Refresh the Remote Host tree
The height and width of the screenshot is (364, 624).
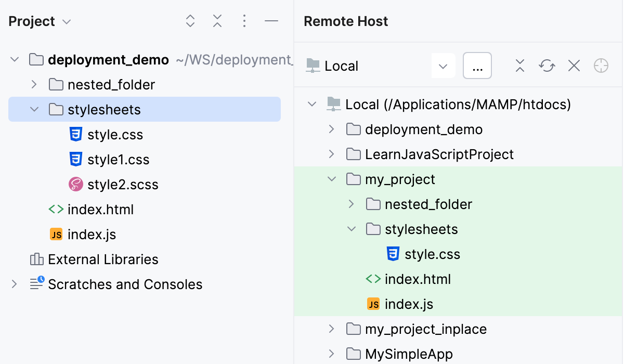547,66
